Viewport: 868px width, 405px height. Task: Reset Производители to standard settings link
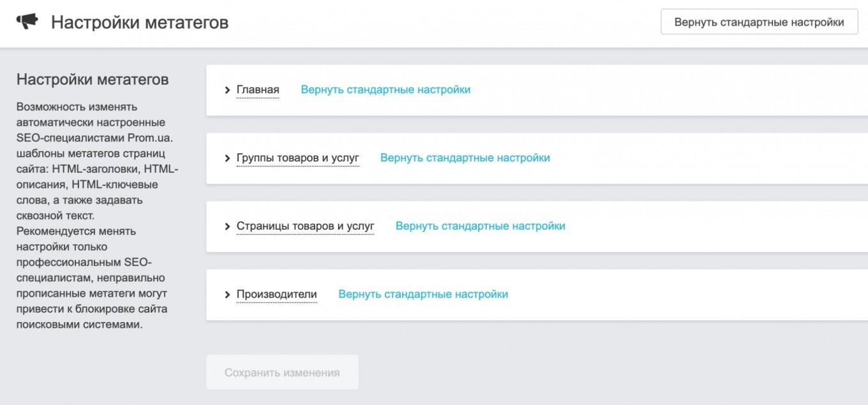[423, 295]
